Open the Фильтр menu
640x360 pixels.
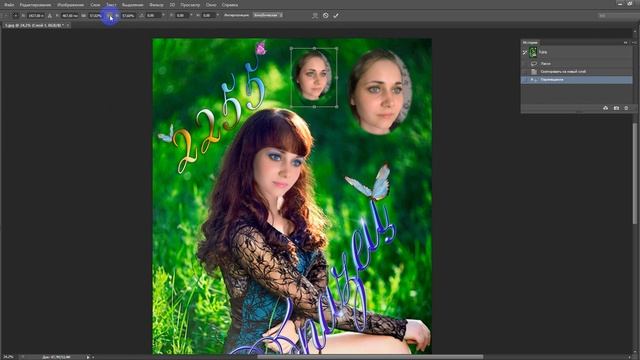[156, 5]
